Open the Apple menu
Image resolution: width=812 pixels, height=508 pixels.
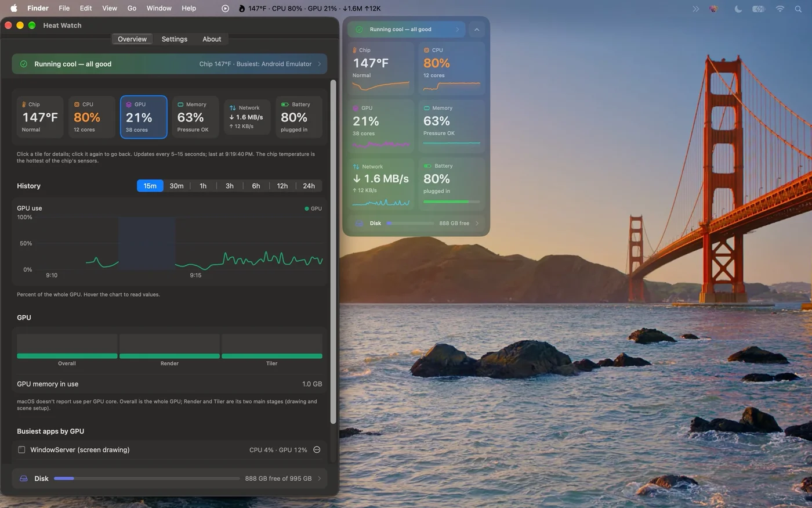[14, 8]
